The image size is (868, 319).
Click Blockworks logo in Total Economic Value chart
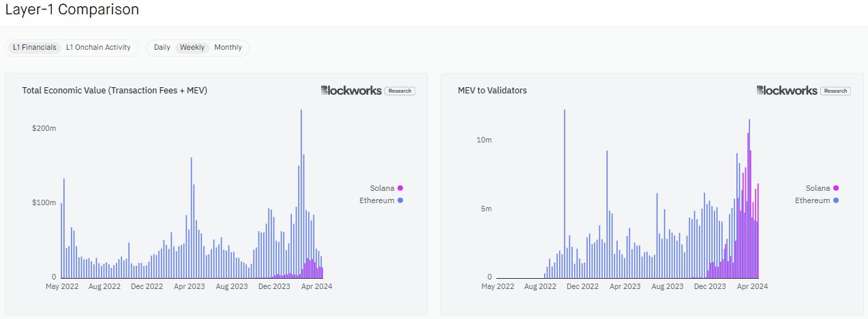(350, 91)
